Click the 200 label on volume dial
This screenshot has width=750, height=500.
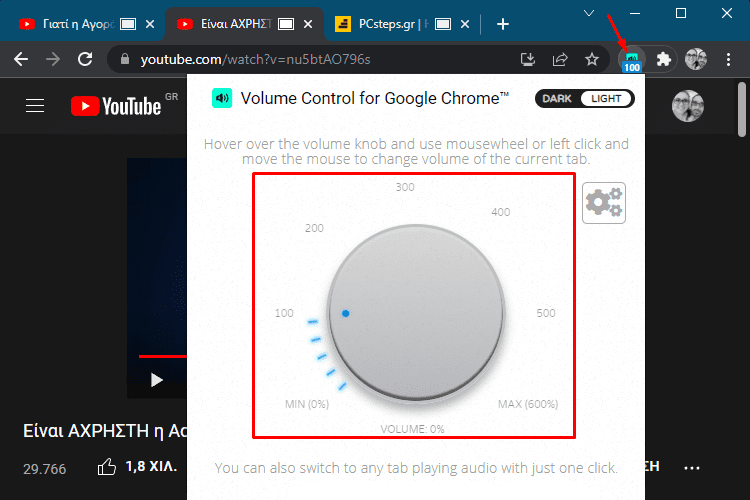(x=314, y=228)
